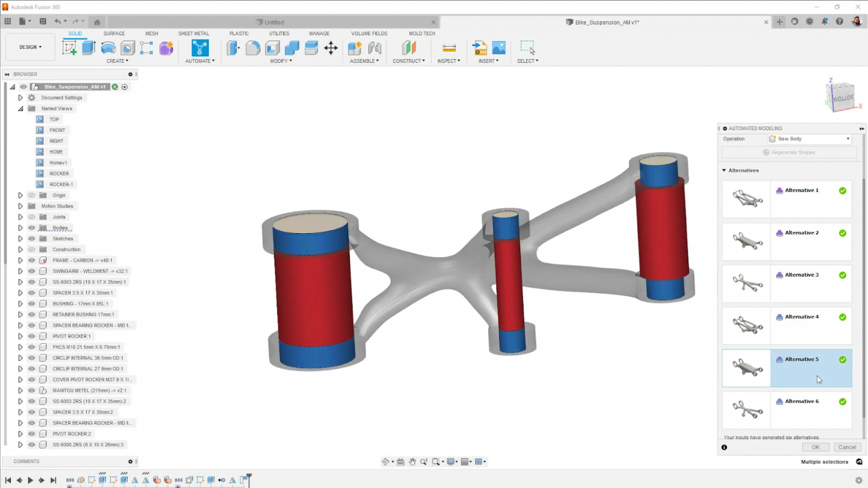Open the Operation New Body dropdown
Screen dimensions: 868x488
point(809,139)
